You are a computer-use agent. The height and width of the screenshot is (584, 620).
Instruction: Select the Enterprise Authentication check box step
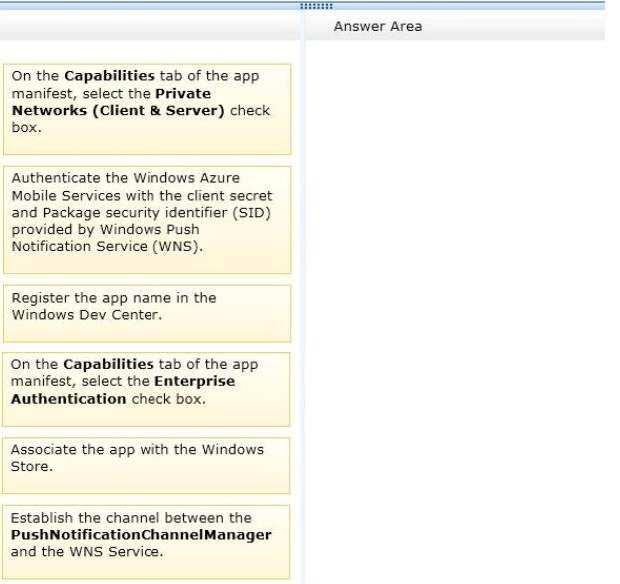(x=146, y=389)
